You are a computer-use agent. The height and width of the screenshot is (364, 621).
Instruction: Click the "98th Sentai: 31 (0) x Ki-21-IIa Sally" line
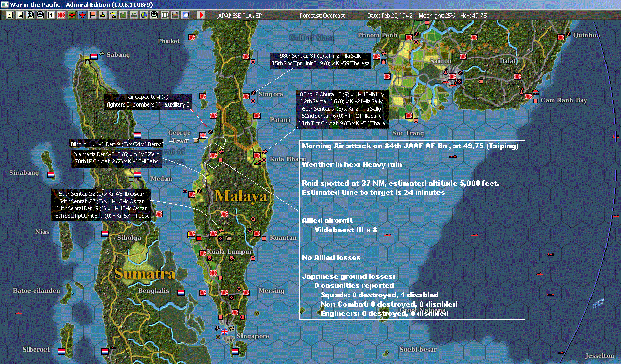coord(321,56)
